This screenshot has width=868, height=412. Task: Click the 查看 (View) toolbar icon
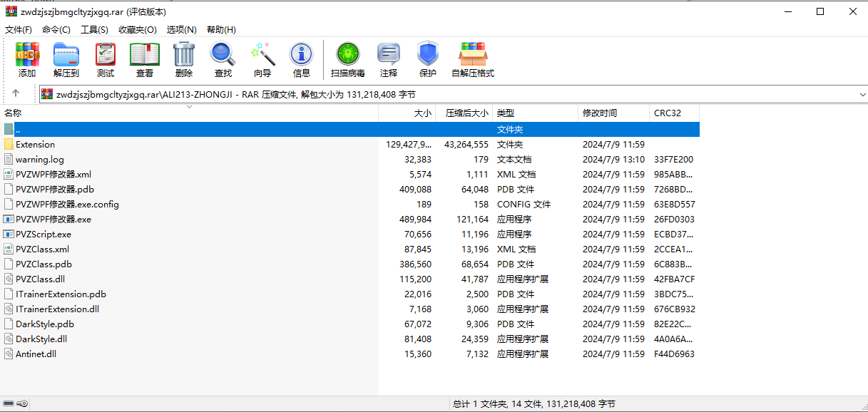[145, 54]
